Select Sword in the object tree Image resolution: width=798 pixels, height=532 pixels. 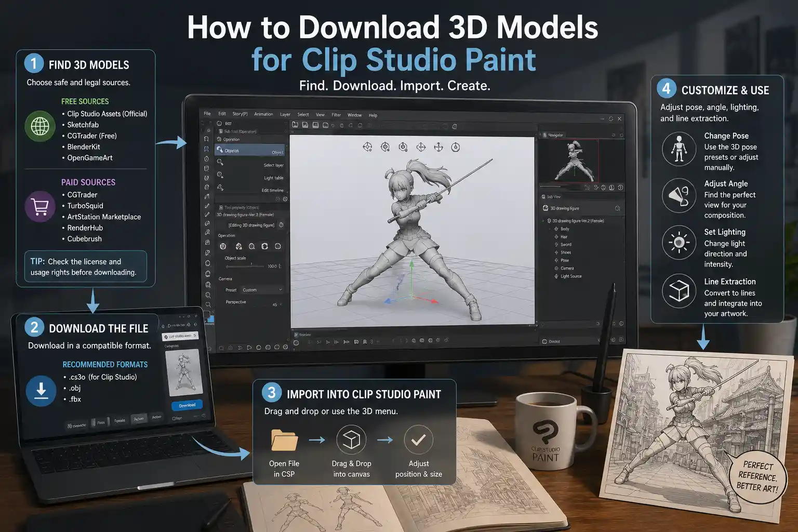coord(566,245)
